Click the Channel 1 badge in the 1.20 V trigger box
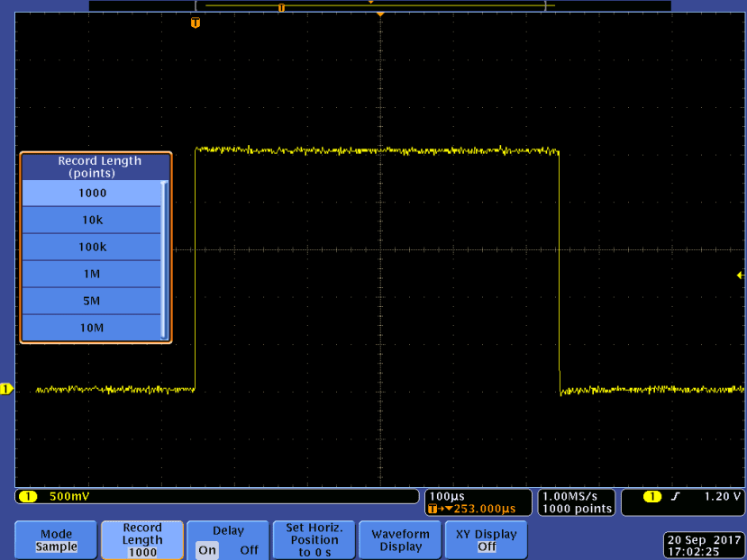The height and width of the screenshot is (560, 747). point(651,496)
